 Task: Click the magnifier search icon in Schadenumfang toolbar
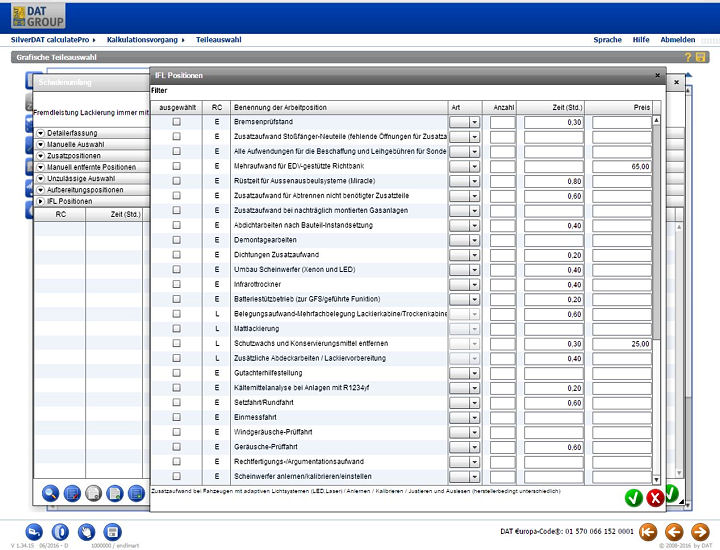(50, 494)
